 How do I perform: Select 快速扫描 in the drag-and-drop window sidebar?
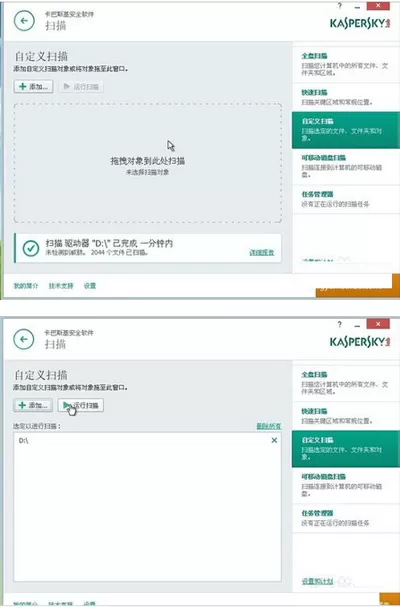pyautogui.click(x=346, y=97)
